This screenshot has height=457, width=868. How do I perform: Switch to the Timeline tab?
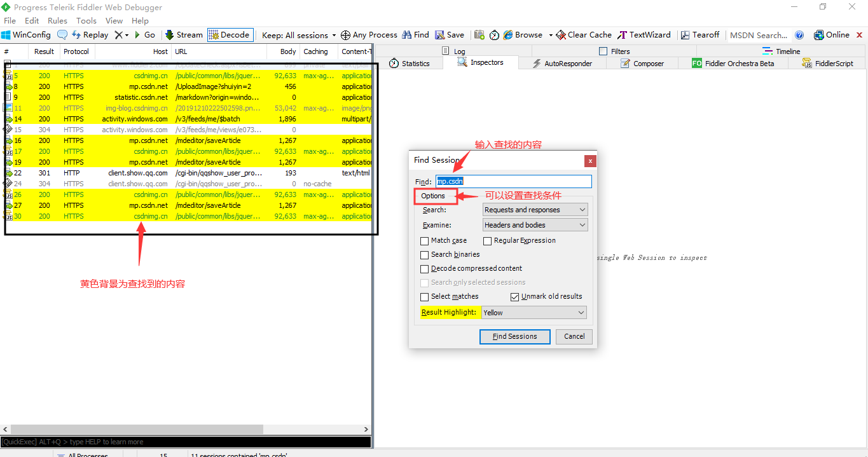tap(782, 51)
